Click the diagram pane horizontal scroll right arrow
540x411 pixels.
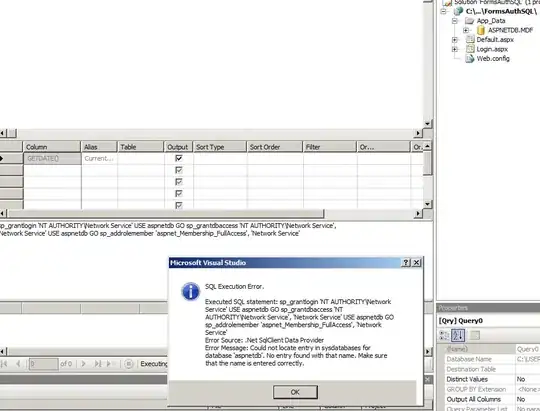(x=418, y=133)
